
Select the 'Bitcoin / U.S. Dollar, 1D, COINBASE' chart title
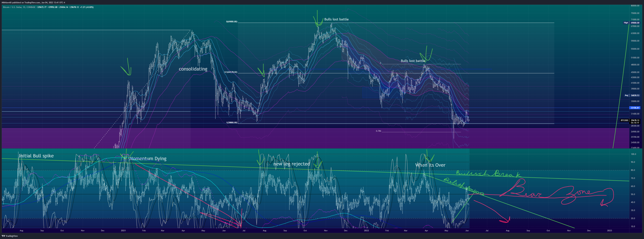[x=19, y=7]
